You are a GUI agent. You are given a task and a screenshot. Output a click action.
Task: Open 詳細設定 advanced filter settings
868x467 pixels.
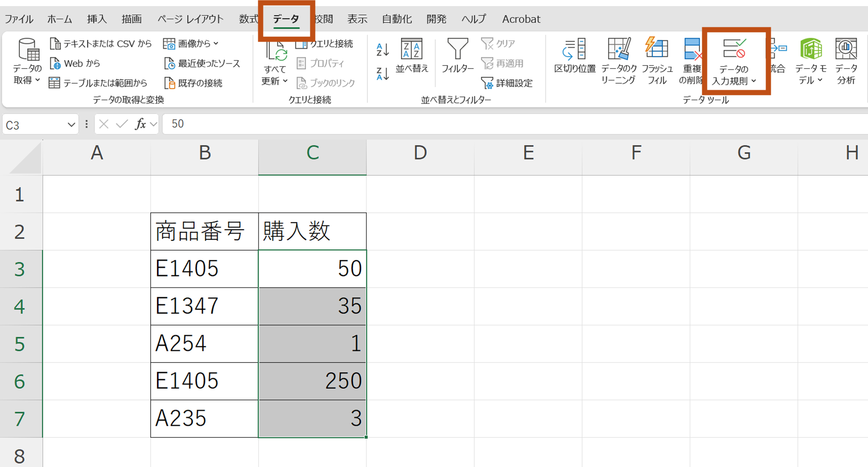[x=508, y=83]
